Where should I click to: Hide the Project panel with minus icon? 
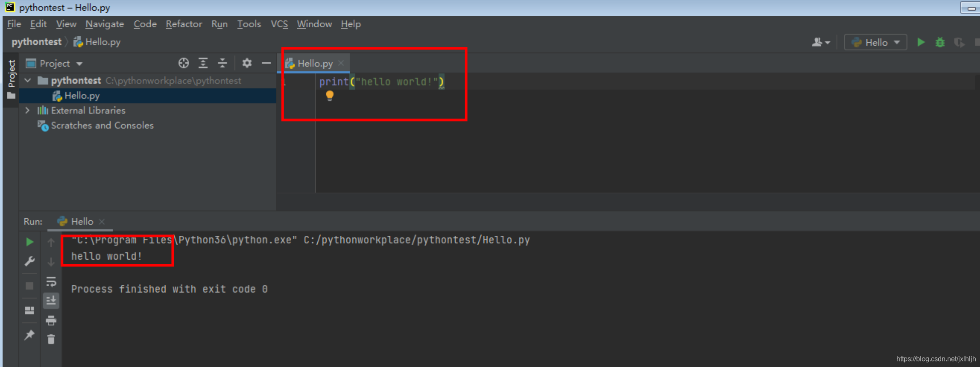point(266,63)
